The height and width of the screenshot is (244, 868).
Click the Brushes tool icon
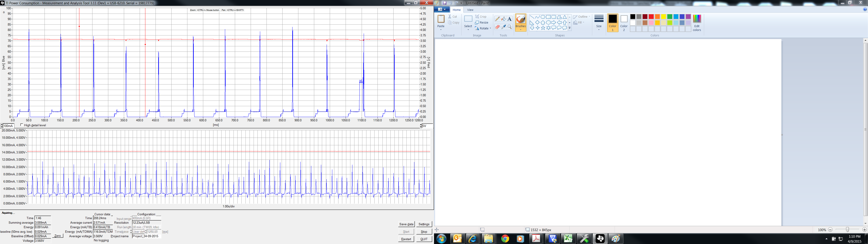(x=521, y=19)
